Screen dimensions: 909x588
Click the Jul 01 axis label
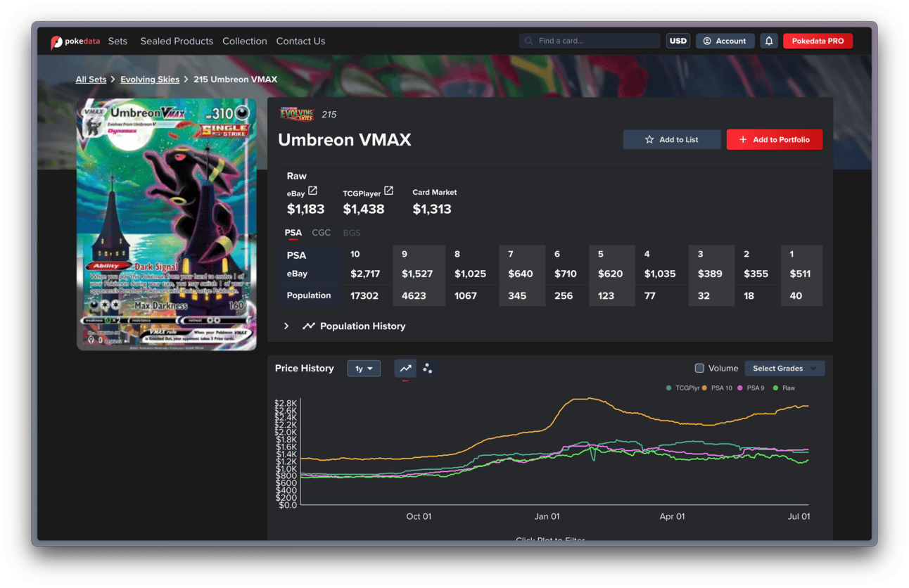(x=799, y=516)
